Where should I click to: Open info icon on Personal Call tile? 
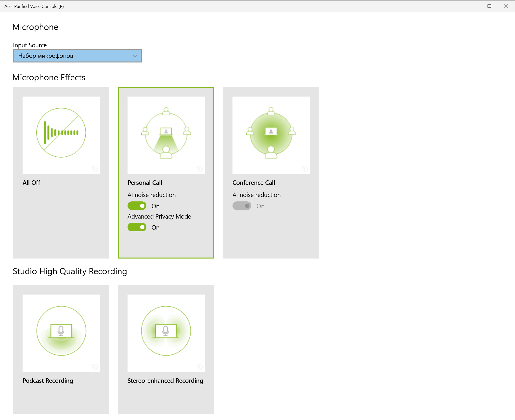[200, 169]
